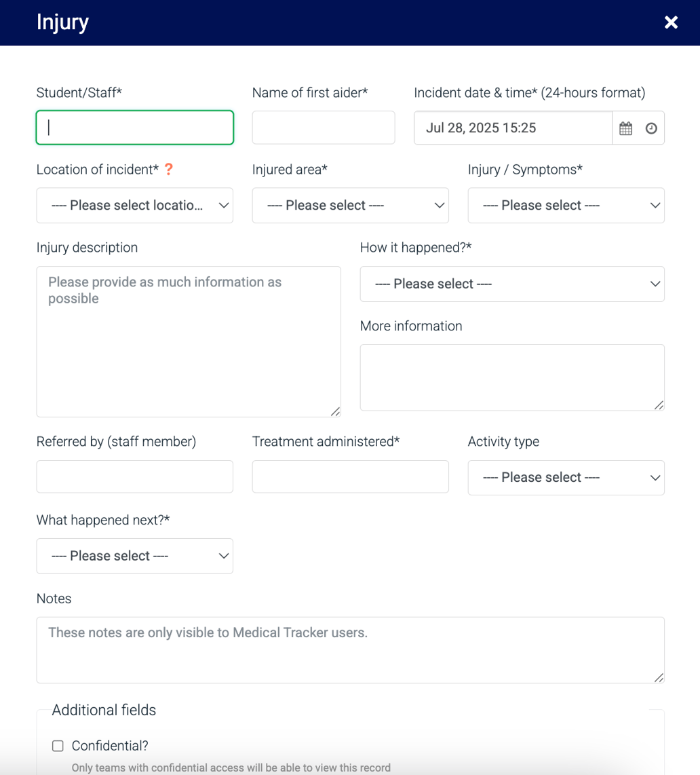Open the Location of incident dropdown
Viewport: 700px width, 775px height.
(x=134, y=205)
